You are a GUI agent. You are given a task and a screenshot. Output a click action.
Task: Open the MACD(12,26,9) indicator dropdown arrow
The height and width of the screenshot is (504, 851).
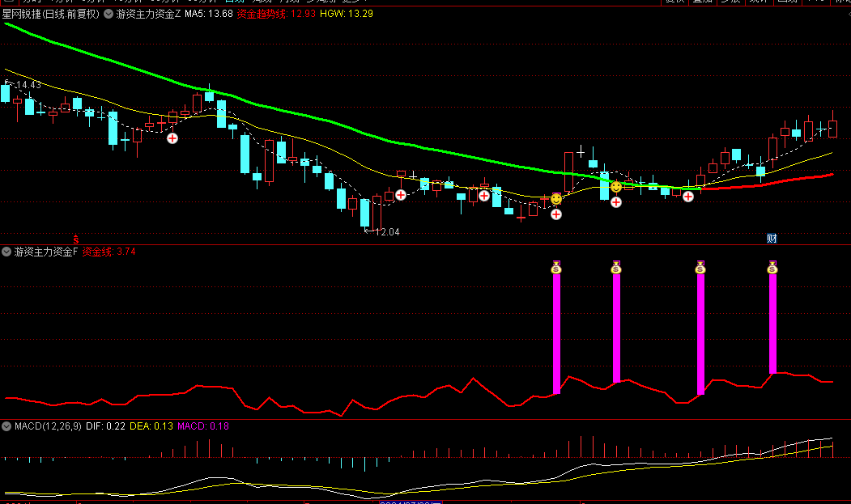point(6,426)
